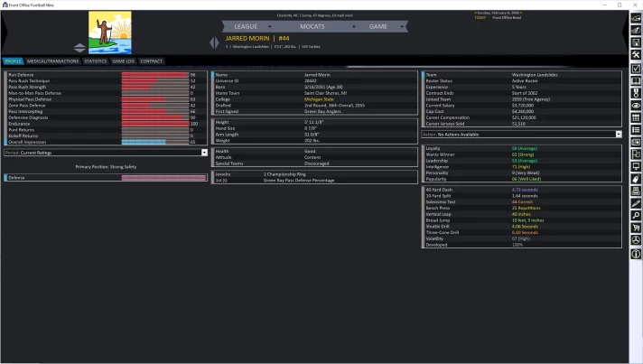Viewport: 643px width, 364px height.
Task: Click the floppy disk save icon
Action: click(636, 42)
